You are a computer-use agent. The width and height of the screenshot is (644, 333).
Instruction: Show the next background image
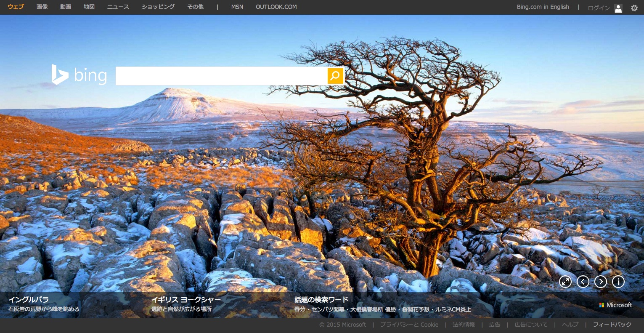tap(601, 282)
